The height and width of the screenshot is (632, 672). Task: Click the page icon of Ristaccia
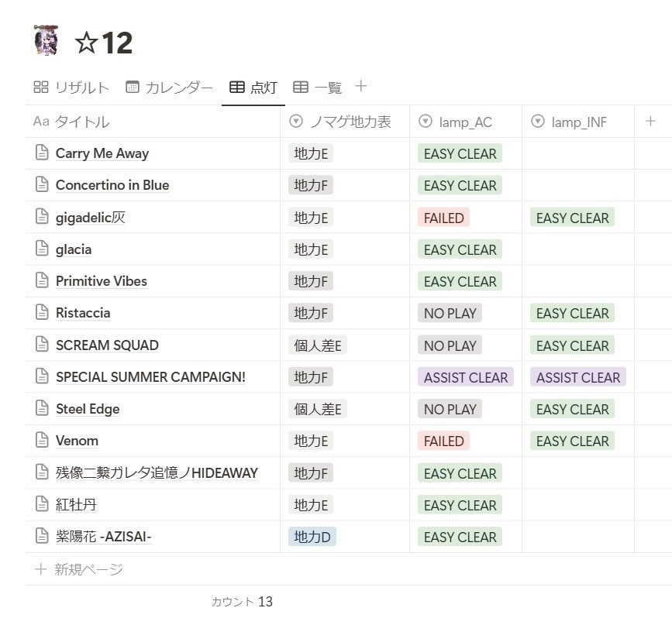(x=42, y=311)
